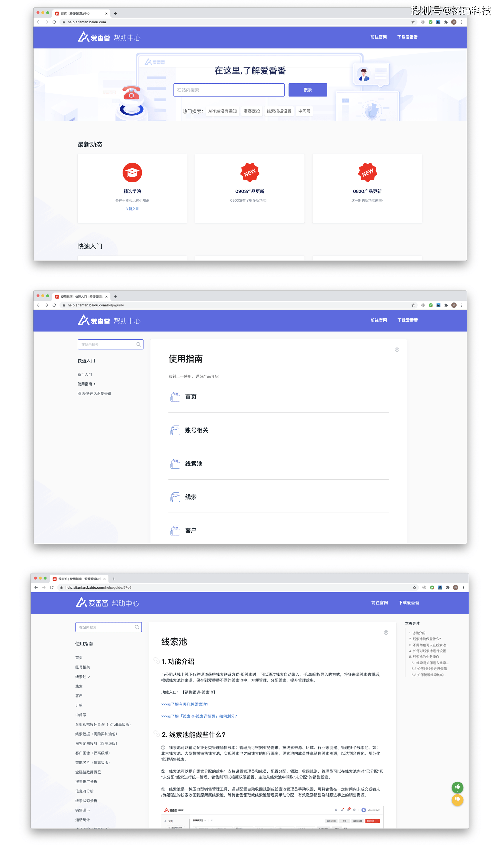Click the search magnifier in 使用指南 sidebar
The height and width of the screenshot is (858, 504).
138,344
